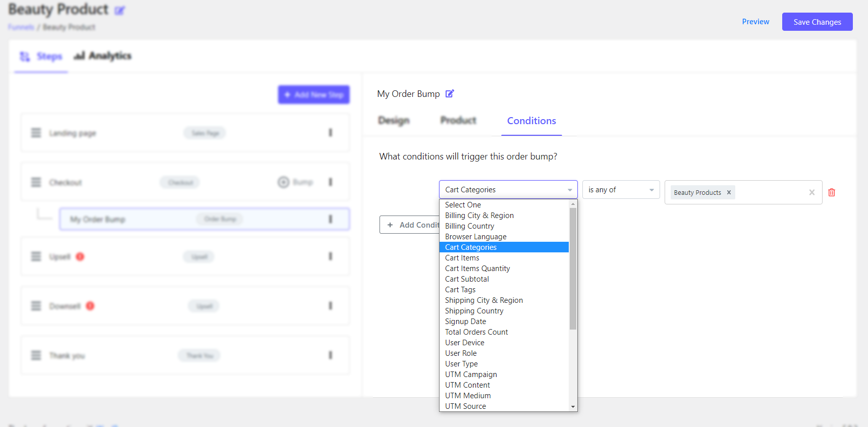Open the My Order Bump step options menu
This screenshot has width=868, height=427.
click(x=331, y=219)
